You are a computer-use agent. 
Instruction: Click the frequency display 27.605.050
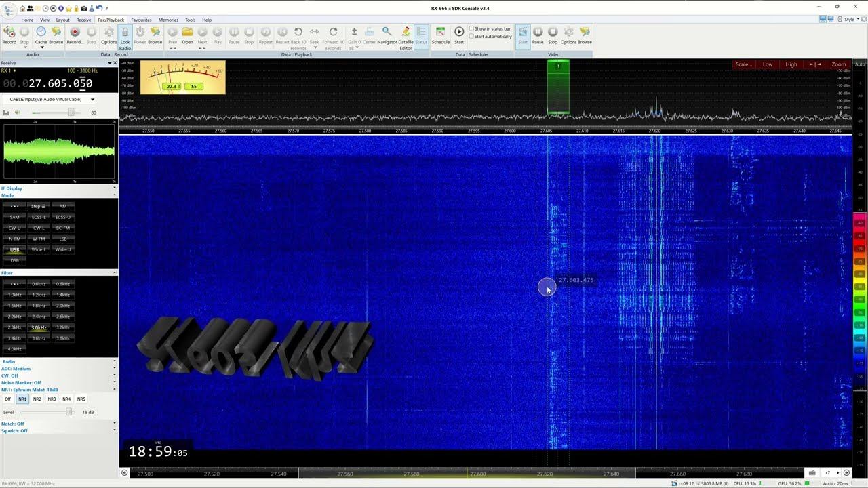pos(47,83)
